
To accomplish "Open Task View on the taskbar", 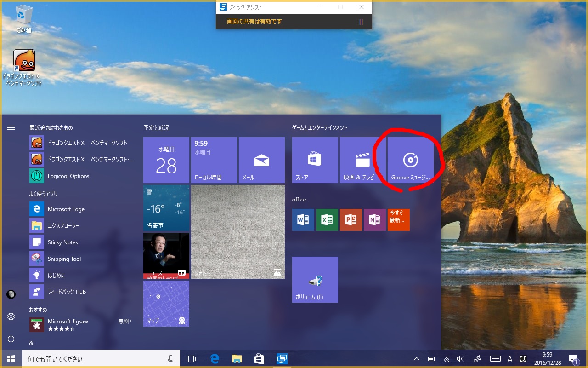I will click(x=191, y=359).
